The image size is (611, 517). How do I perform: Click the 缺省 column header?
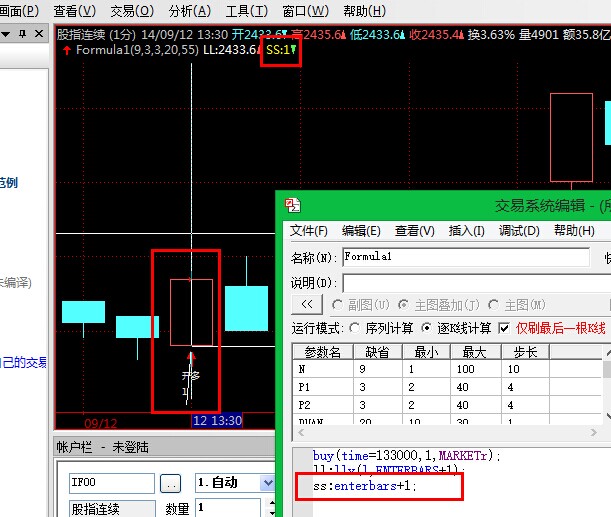(377, 352)
